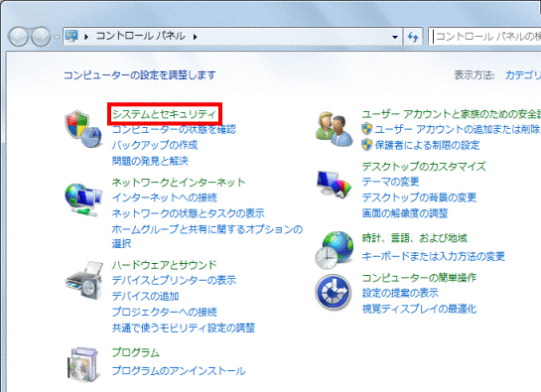Open 設定の提案の表示 link
The image size is (541, 392).
click(x=400, y=293)
